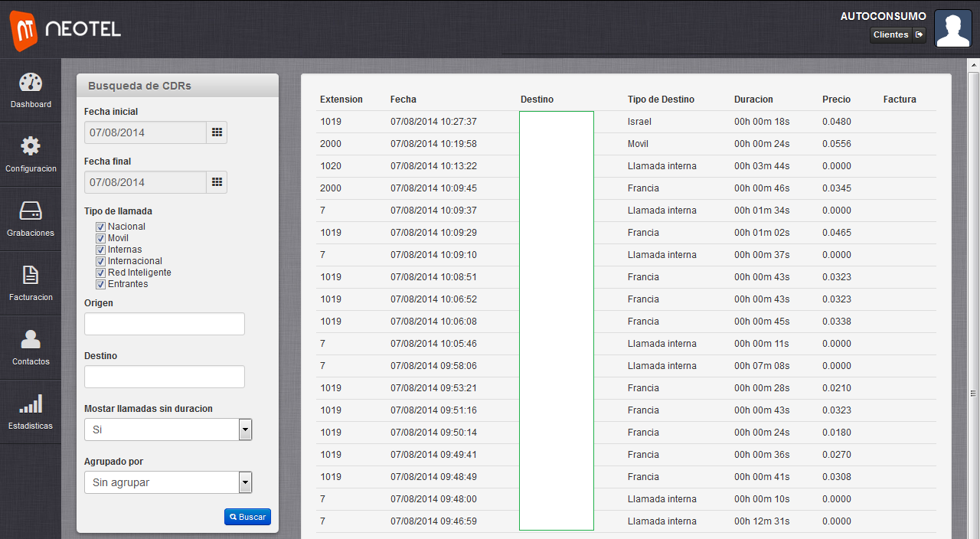Disable the Entrantes checkbox
This screenshot has width=980, height=539.
point(100,284)
